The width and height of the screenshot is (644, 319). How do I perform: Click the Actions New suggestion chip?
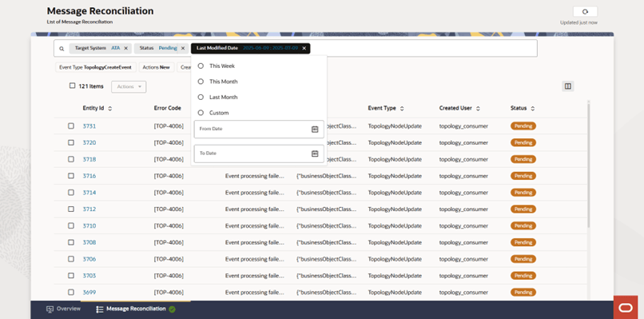157,67
